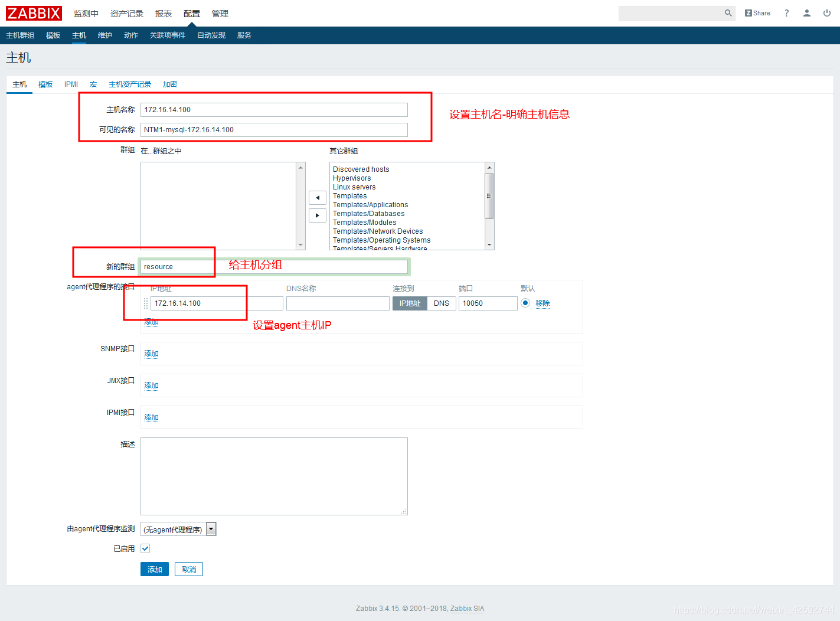Click the down arrow of the in-groups list
This screenshot has height=621, width=840.
[301, 245]
